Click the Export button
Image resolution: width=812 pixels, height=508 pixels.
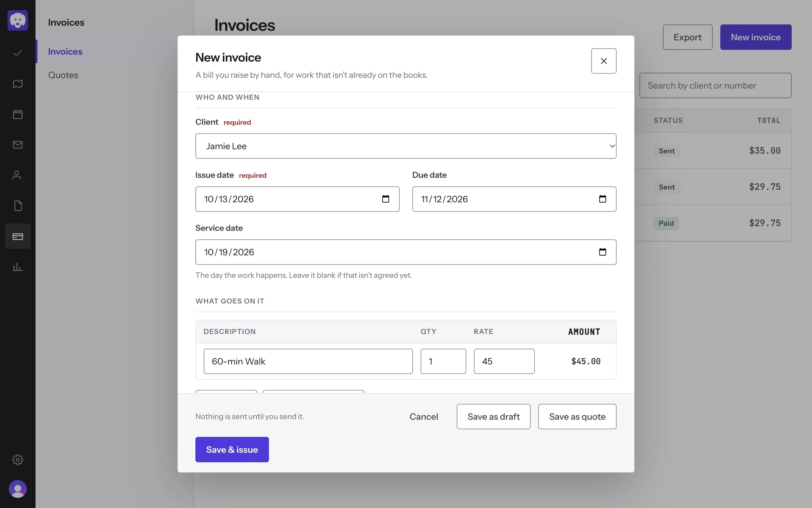point(688,37)
